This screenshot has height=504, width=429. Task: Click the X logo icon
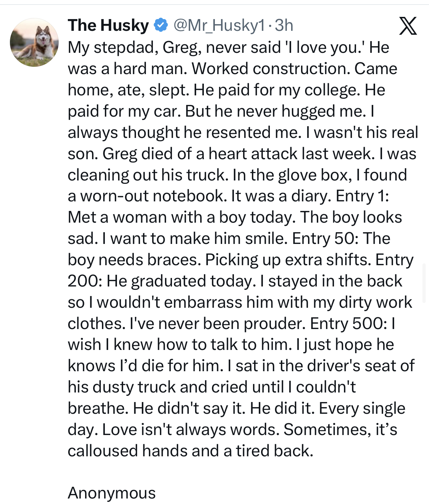pyautogui.click(x=408, y=26)
